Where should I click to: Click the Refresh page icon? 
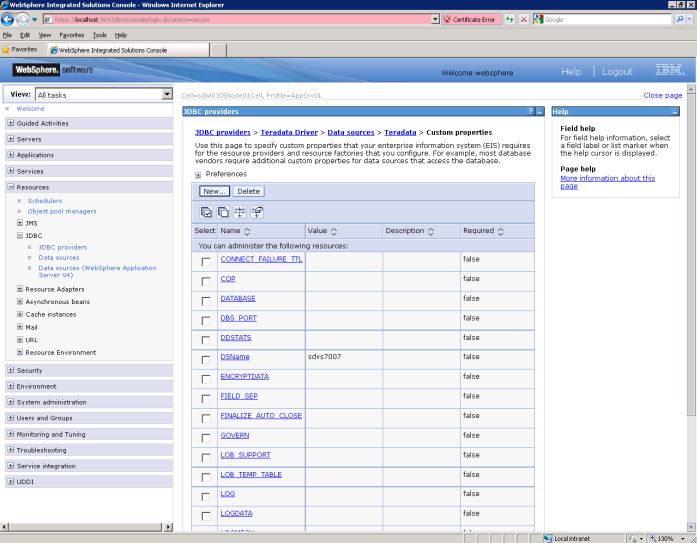point(510,20)
